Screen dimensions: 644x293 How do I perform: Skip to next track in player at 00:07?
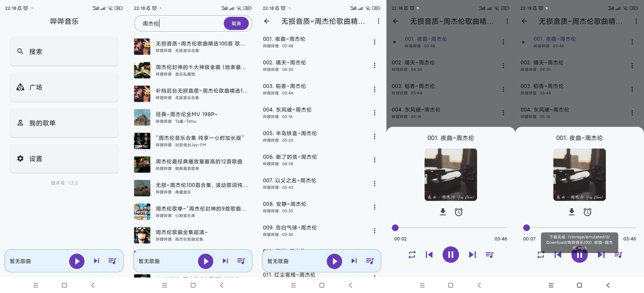pyautogui.click(x=601, y=255)
